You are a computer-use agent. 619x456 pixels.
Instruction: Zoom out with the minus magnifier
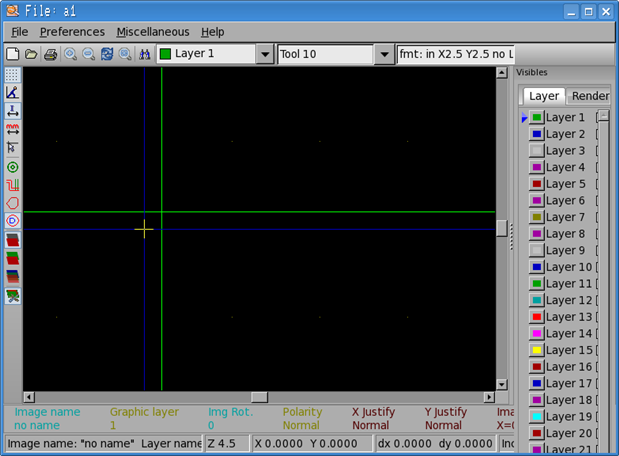tap(88, 54)
